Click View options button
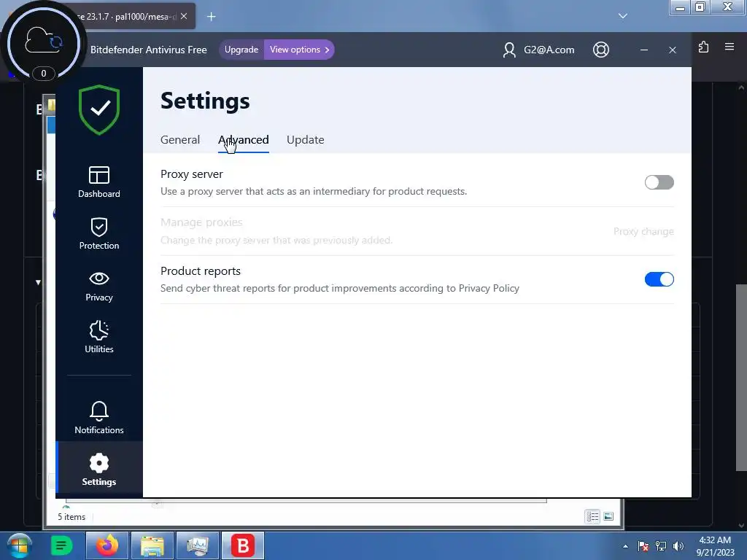 point(299,50)
